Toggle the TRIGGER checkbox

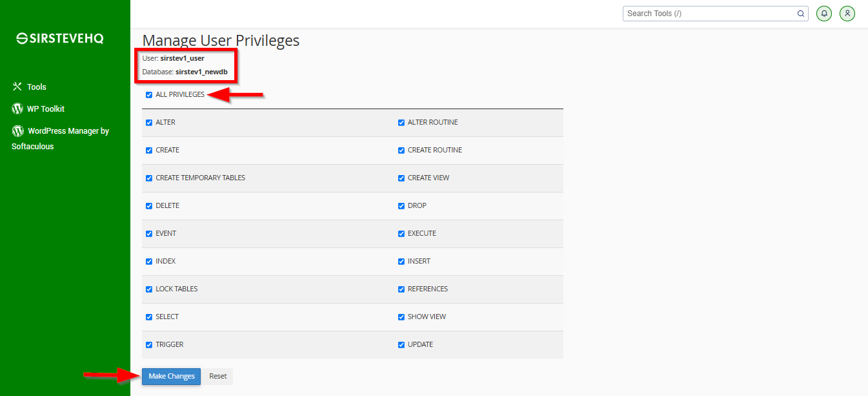pyautogui.click(x=149, y=345)
